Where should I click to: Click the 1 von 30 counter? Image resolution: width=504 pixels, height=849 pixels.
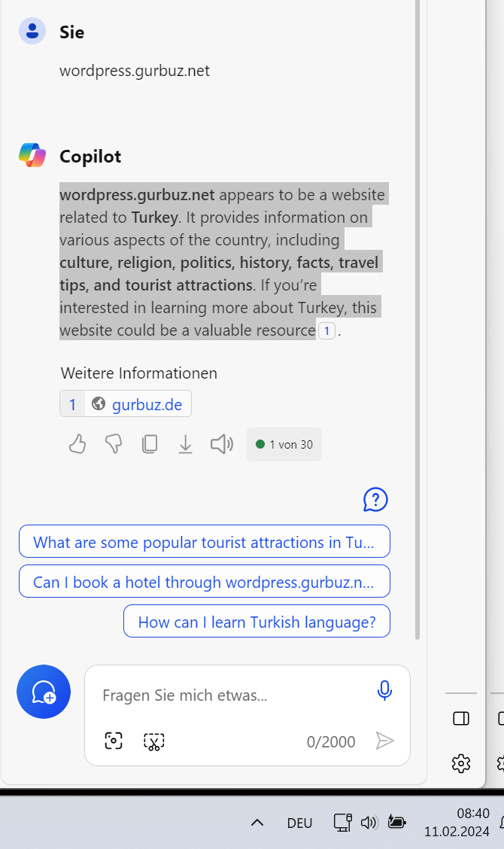[x=284, y=445]
